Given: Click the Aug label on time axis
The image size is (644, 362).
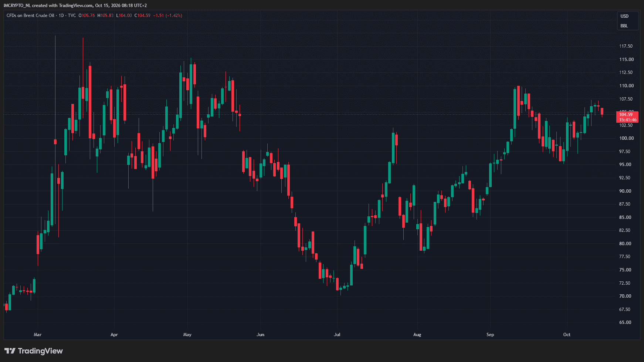Looking at the screenshot, I should [x=417, y=335].
